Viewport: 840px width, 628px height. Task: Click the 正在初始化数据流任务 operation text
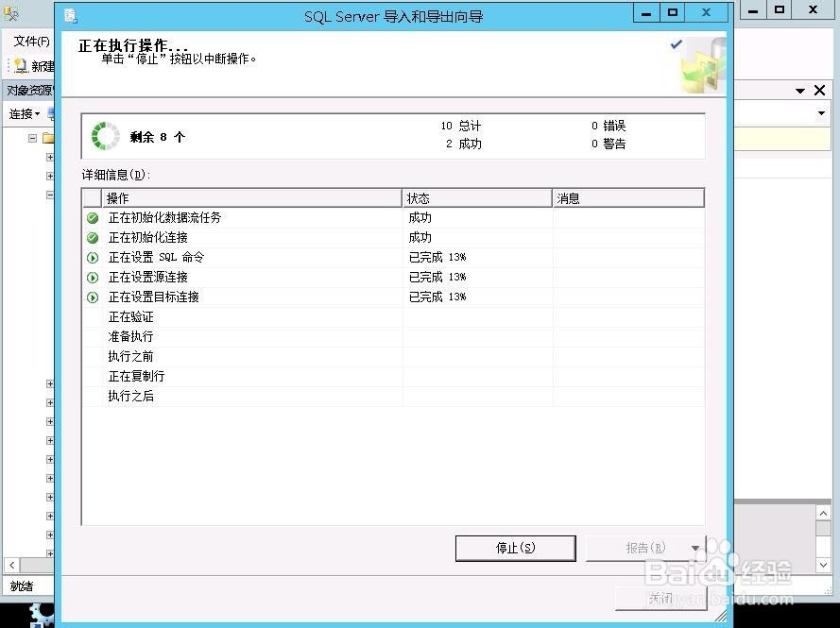click(164, 217)
